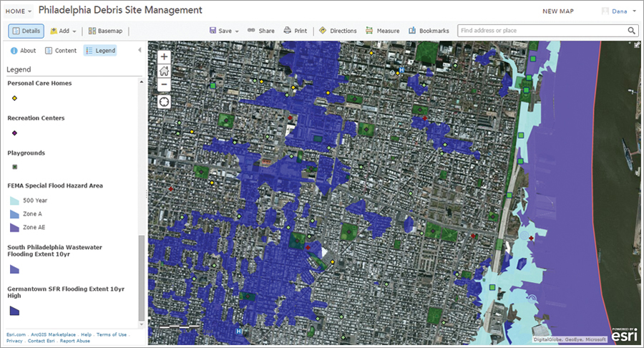Expand the Save dropdown arrow

click(237, 32)
